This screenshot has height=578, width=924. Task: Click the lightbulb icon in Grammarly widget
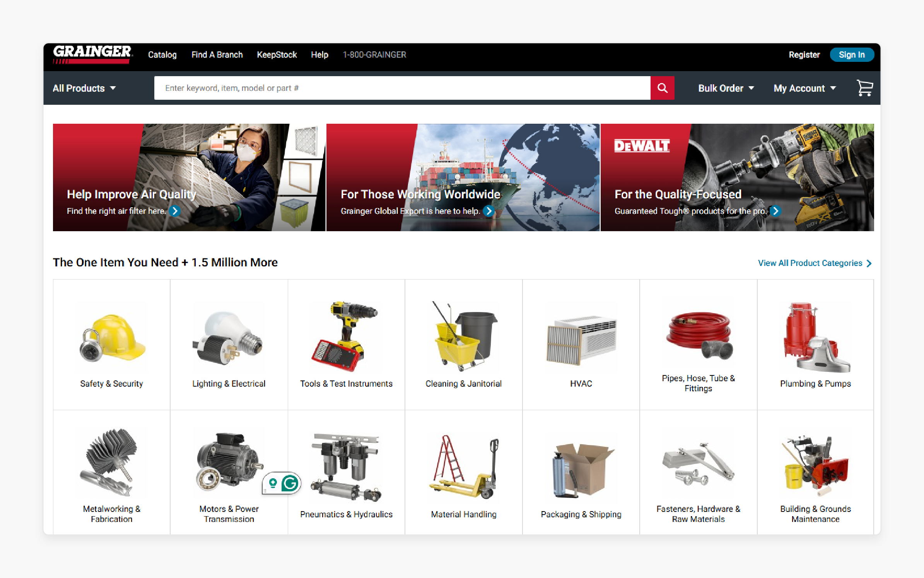click(273, 483)
